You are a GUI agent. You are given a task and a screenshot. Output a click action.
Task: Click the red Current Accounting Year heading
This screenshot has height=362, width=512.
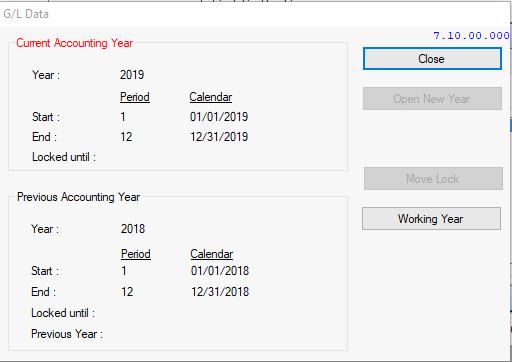(x=74, y=43)
